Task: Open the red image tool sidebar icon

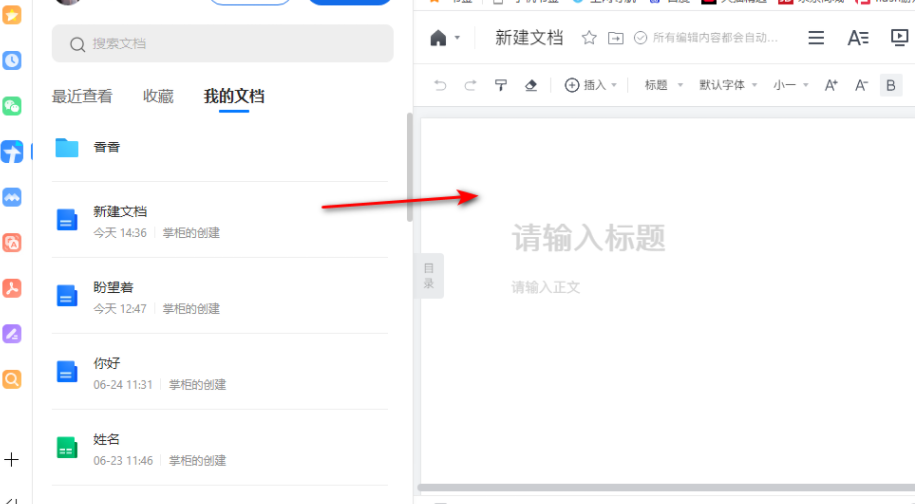Action: pos(12,243)
